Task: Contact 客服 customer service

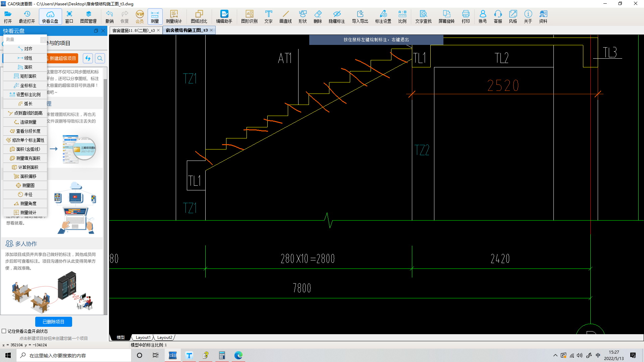Action: pyautogui.click(x=498, y=16)
